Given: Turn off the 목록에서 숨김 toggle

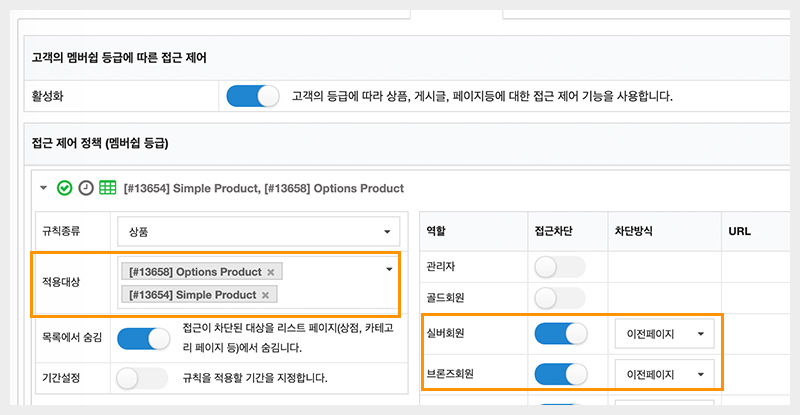Looking at the screenshot, I should pyautogui.click(x=142, y=339).
